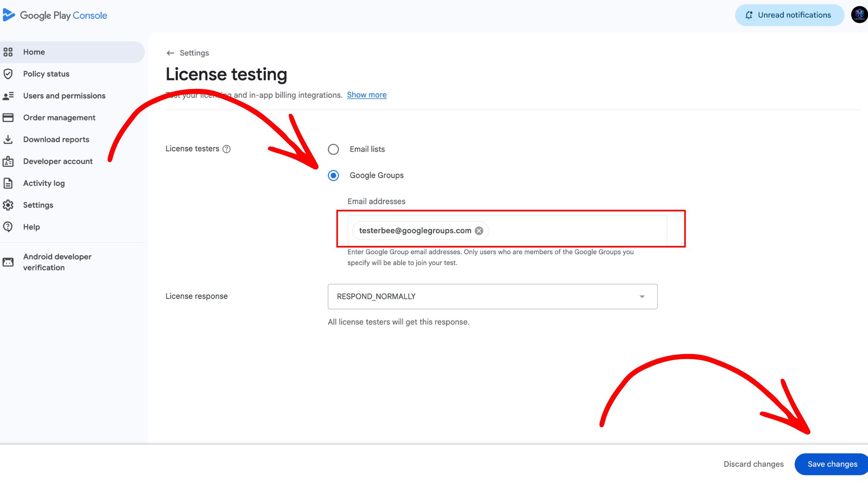This screenshot has width=868, height=484.
Task: Open Users and permissions
Action: click(x=72, y=96)
